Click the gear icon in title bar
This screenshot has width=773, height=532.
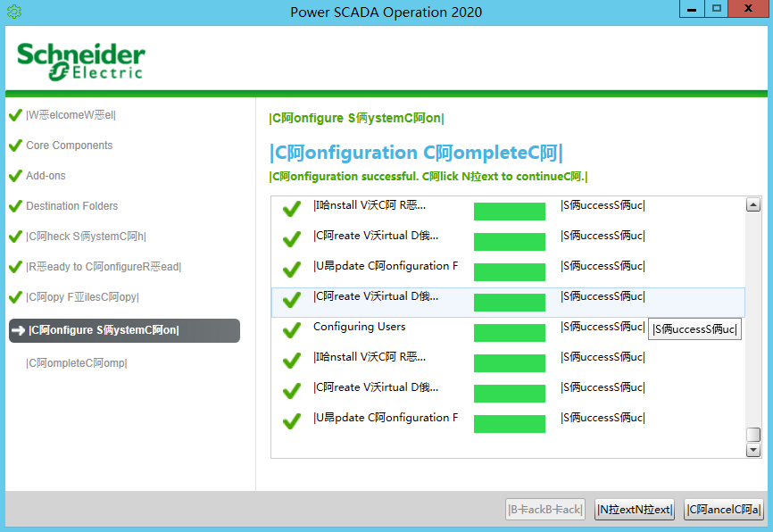[14, 12]
